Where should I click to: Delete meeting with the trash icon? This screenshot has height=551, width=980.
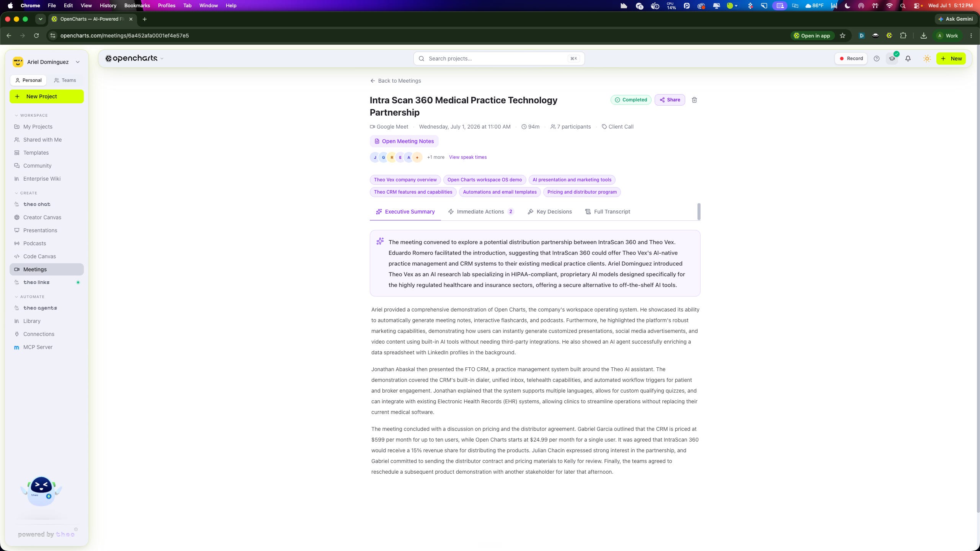694,100
